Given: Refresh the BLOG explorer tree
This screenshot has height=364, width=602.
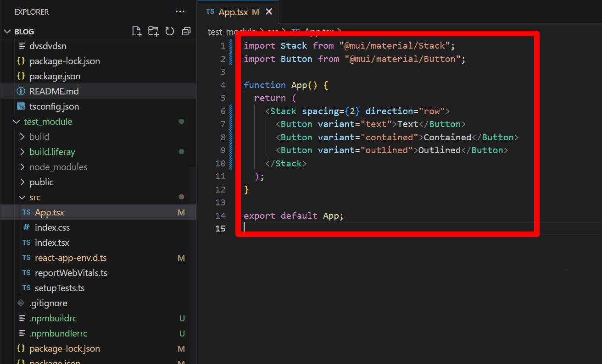Looking at the screenshot, I should (170, 31).
